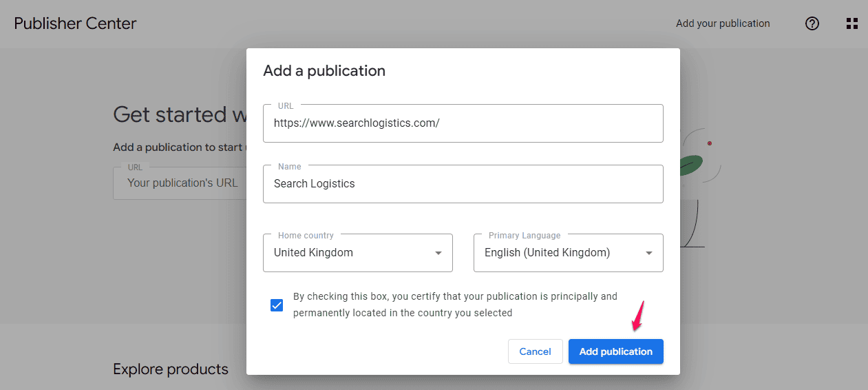Click the Get started heading behind dialog
The width and height of the screenshot is (868, 390).
tap(180, 114)
